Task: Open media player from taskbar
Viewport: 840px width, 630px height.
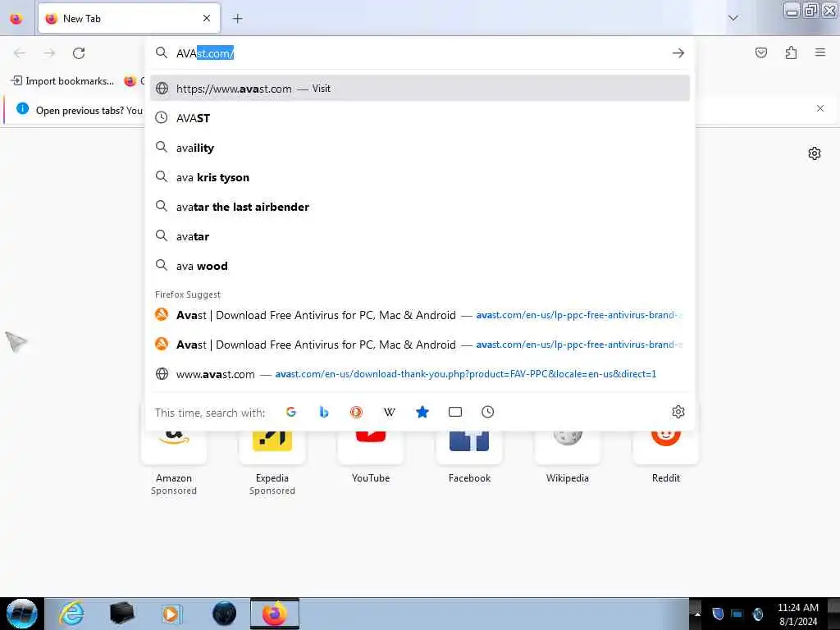Action: point(172,614)
